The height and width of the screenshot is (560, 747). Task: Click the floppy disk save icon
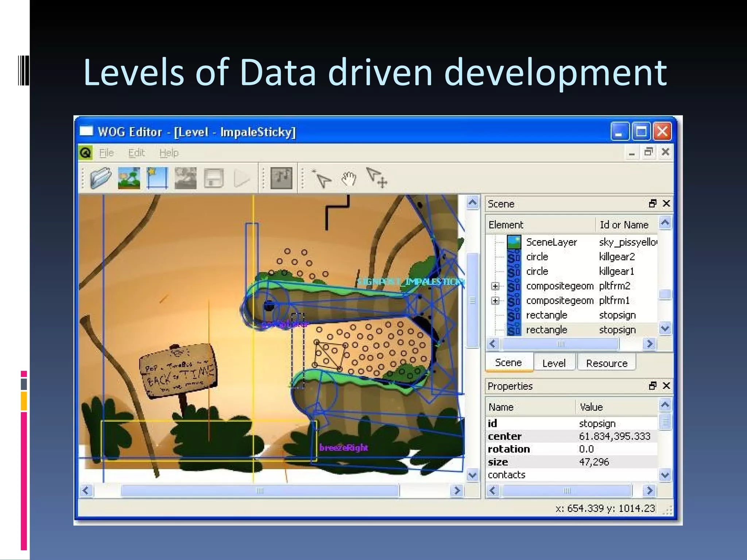214,178
